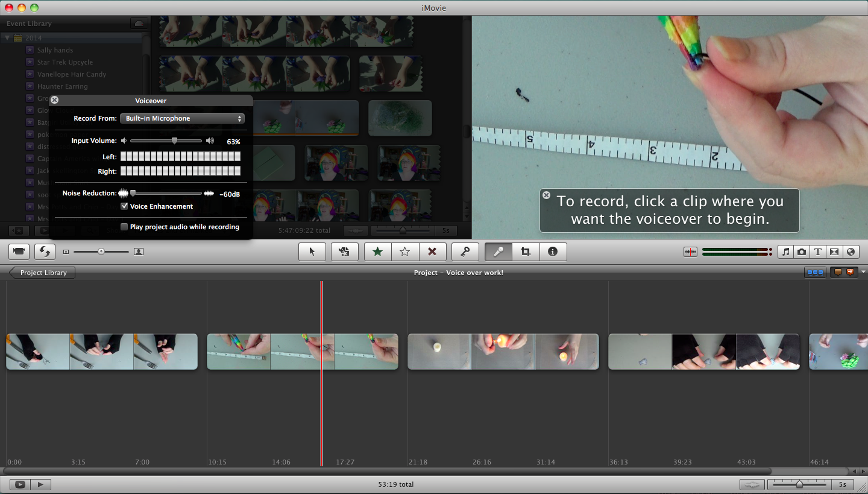Select the Sally hands event
Image resolution: width=868 pixels, height=494 pixels.
pyautogui.click(x=55, y=49)
